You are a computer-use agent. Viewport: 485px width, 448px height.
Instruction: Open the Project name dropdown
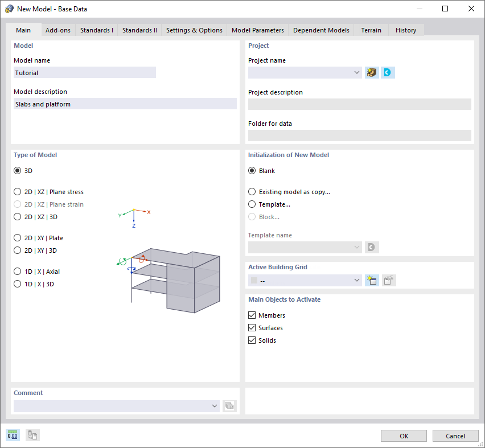click(357, 72)
